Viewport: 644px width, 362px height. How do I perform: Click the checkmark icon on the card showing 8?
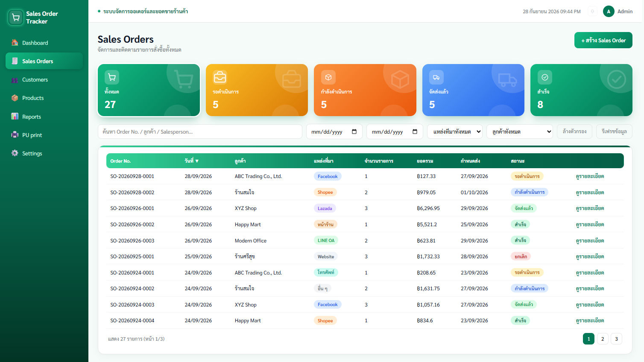544,77
